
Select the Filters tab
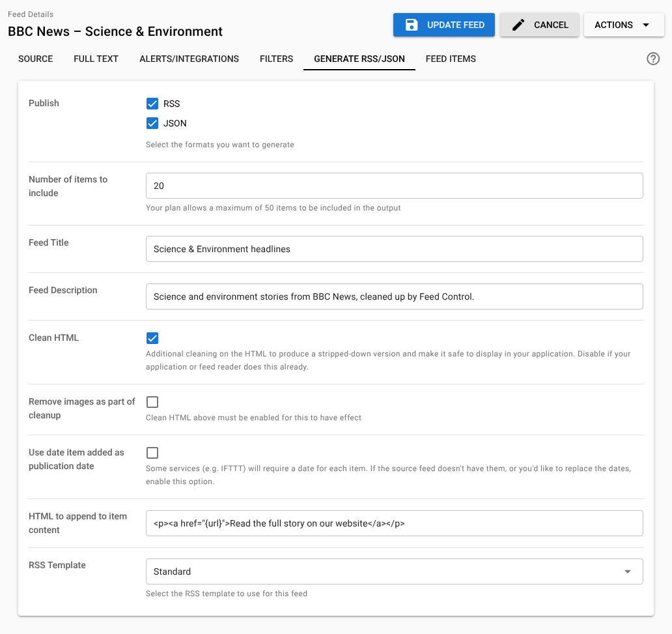click(277, 59)
